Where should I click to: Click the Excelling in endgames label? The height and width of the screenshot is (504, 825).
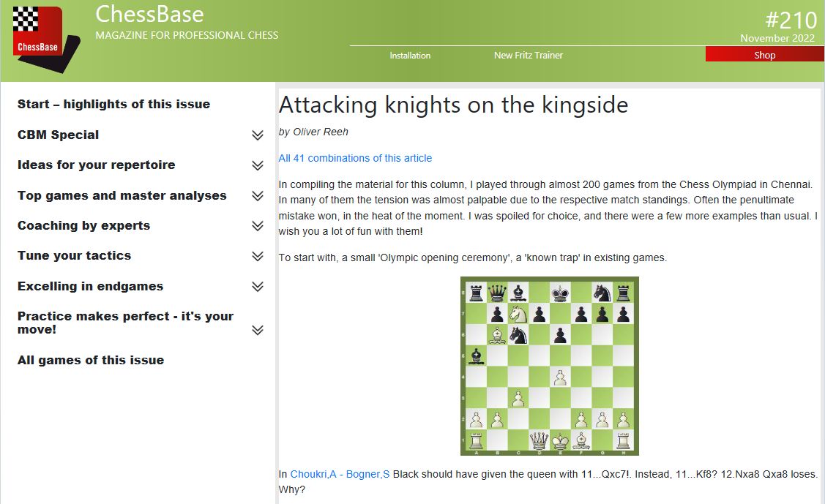point(91,286)
